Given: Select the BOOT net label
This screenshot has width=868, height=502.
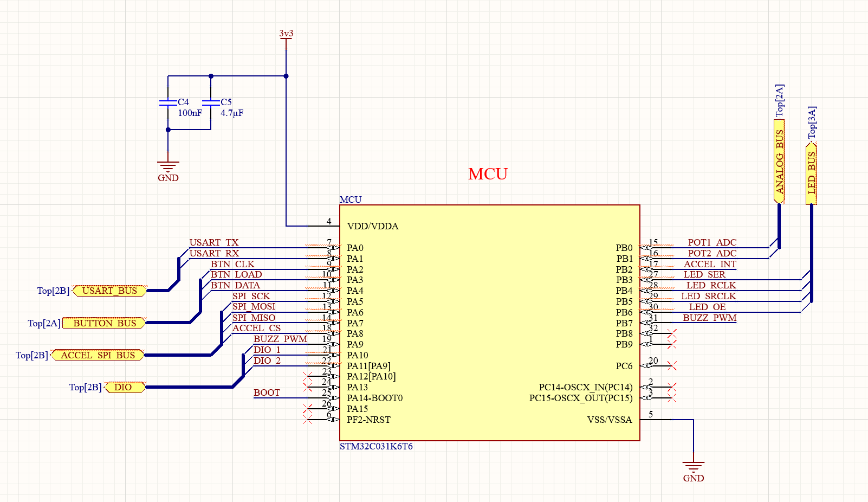Looking at the screenshot, I should pos(267,392).
